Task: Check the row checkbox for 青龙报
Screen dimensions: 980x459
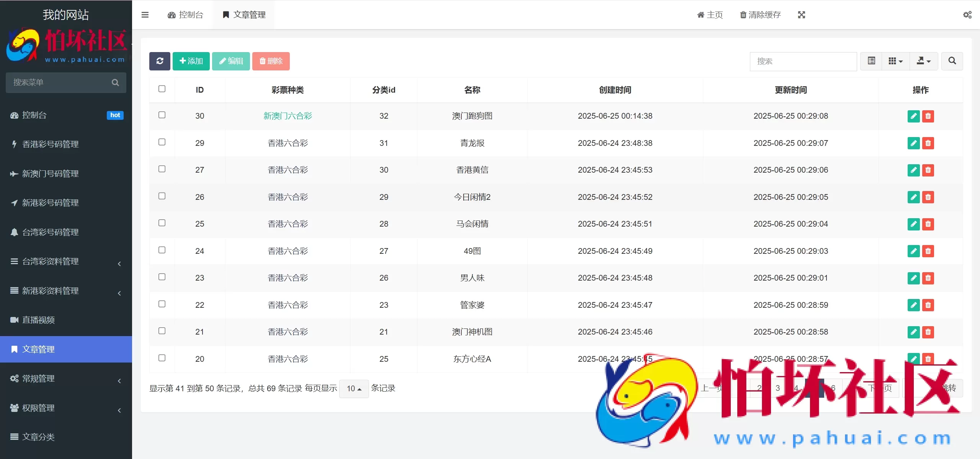Action: (x=162, y=142)
